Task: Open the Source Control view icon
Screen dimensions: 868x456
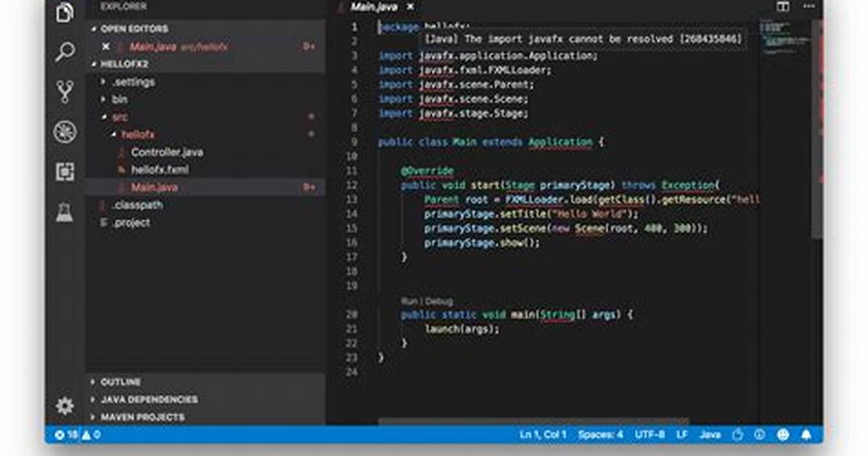Action: [65, 91]
